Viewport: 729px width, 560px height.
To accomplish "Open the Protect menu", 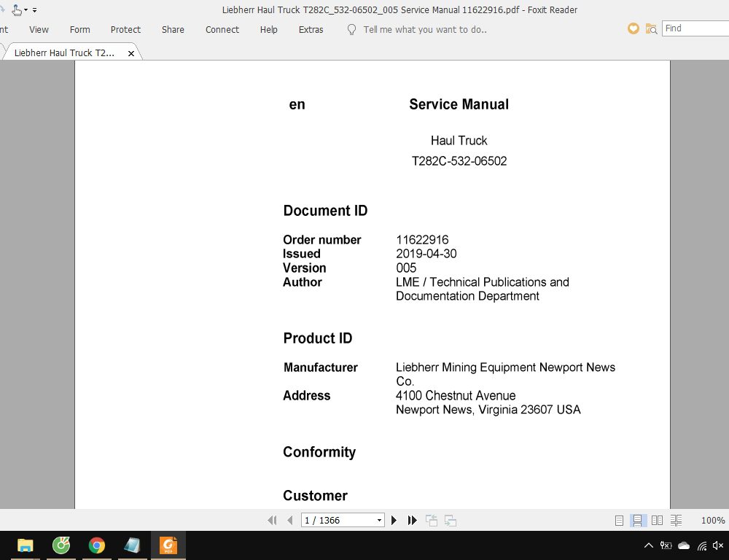I will click(x=125, y=29).
